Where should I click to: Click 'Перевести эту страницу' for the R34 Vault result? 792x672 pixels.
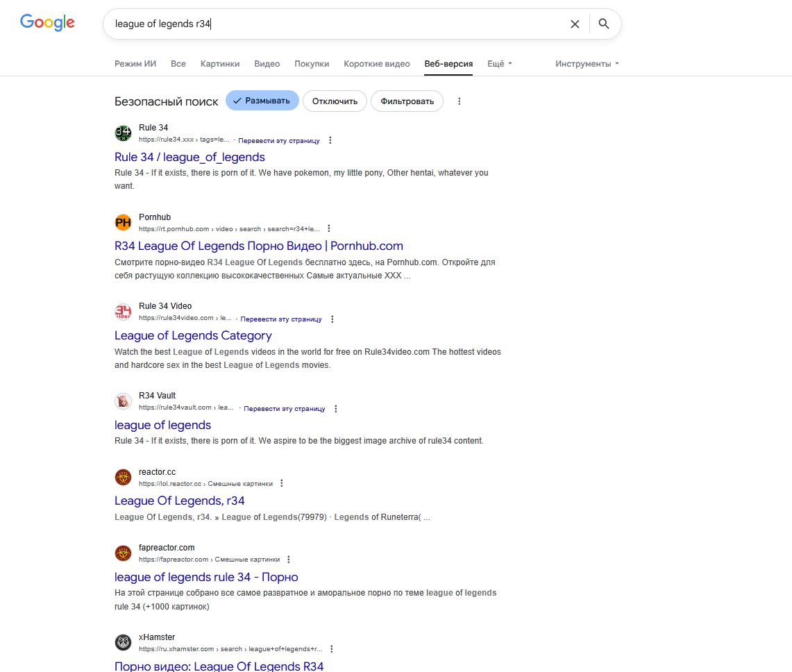[x=285, y=408]
